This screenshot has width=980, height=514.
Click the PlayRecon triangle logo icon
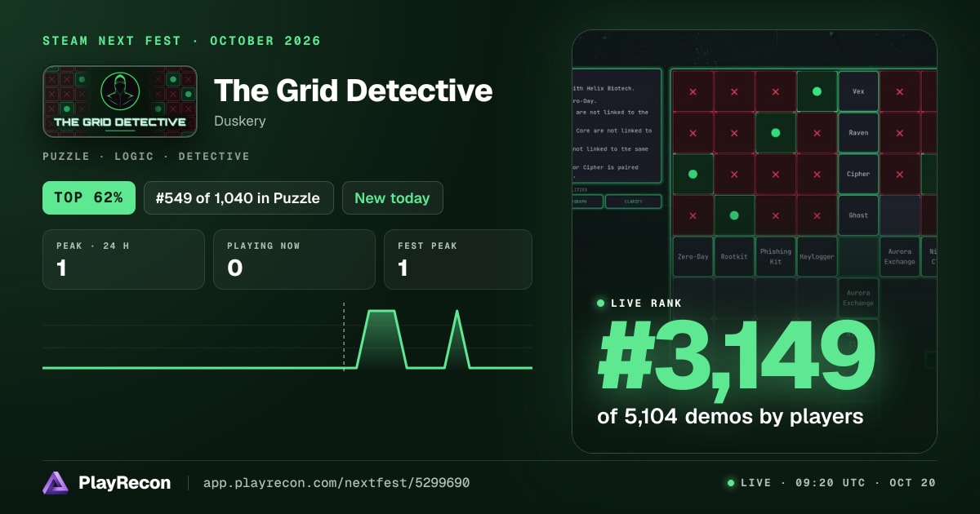(x=56, y=483)
